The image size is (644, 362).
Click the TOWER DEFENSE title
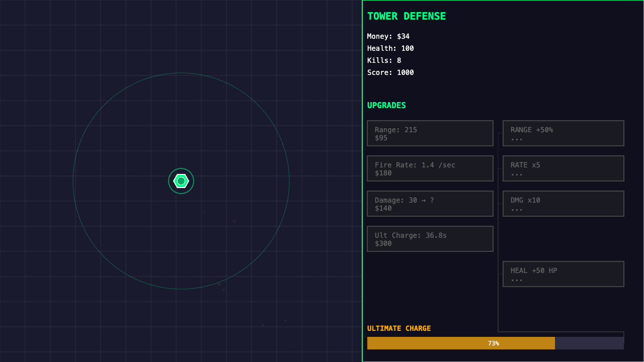406,16
